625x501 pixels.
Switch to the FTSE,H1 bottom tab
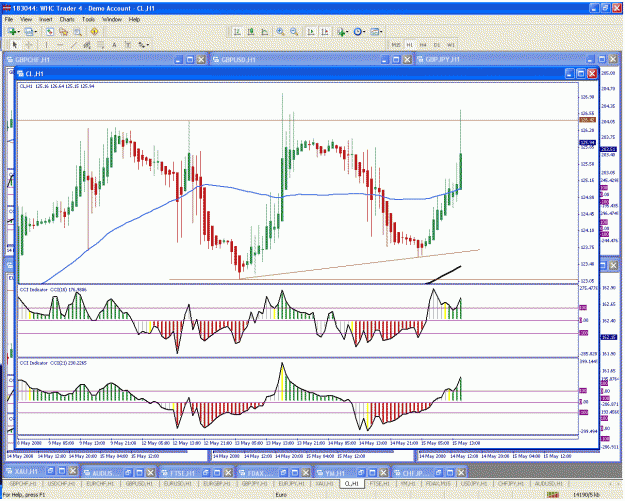click(x=379, y=483)
